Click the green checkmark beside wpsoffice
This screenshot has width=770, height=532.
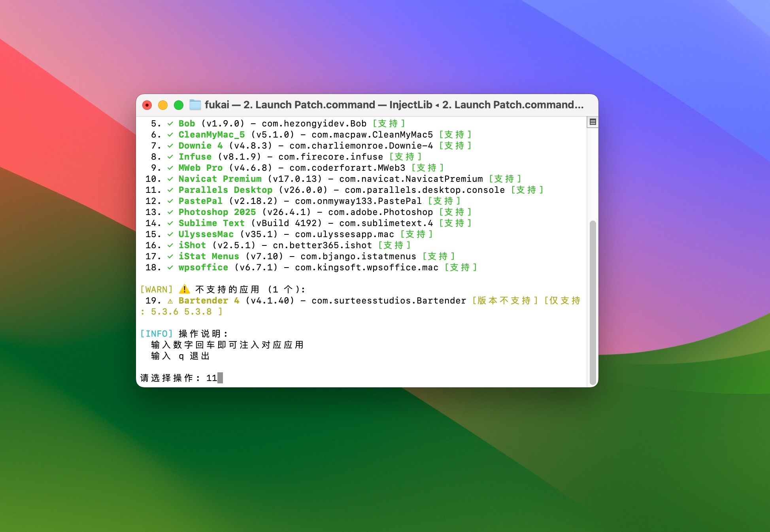coord(170,268)
